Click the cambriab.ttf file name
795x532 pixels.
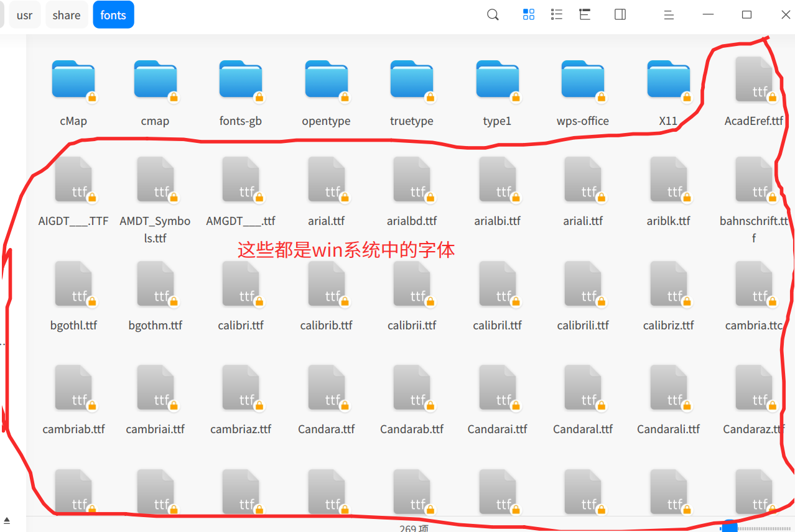coord(73,429)
